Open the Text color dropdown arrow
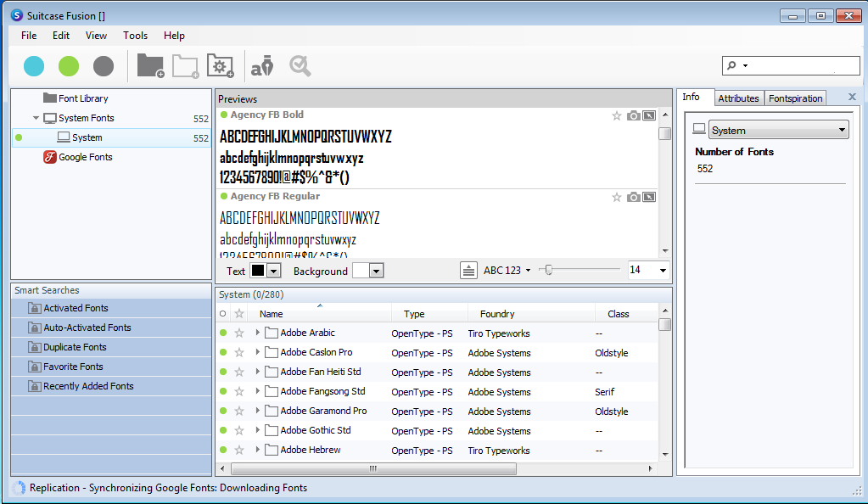The height and width of the screenshot is (504, 868). [273, 271]
